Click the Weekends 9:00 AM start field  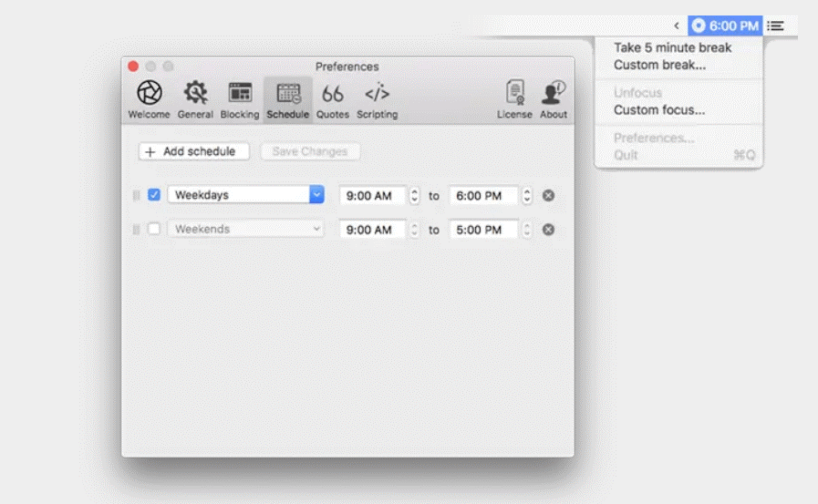click(372, 230)
